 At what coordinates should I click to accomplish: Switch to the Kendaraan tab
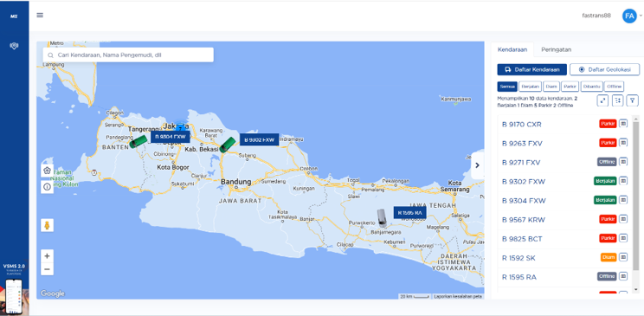(x=512, y=49)
